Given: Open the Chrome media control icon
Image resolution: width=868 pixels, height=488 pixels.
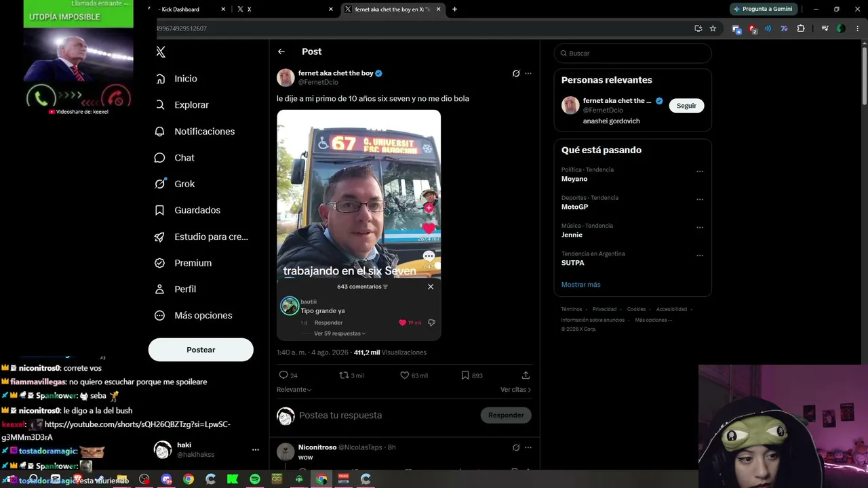Looking at the screenshot, I should tap(825, 28).
